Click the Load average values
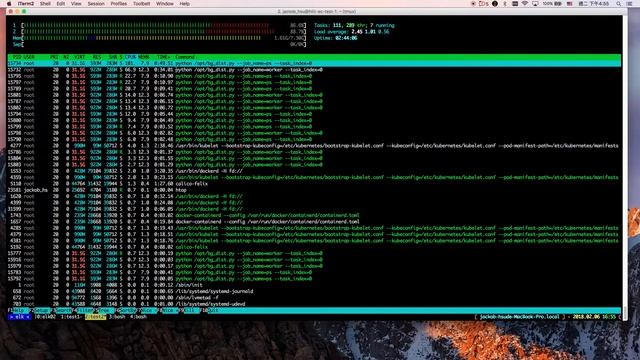The image size is (640, 360). pyautogui.click(x=370, y=31)
